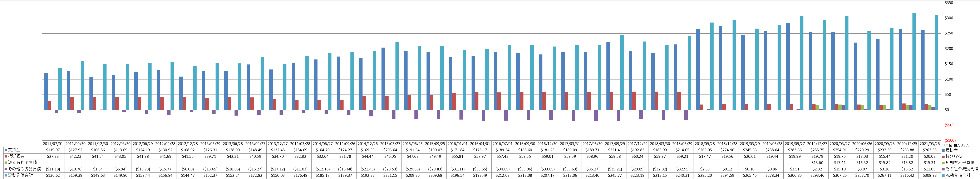Click the 2014/03/28 date column header
Viewport: 980px width, 179px height.
(301, 144)
